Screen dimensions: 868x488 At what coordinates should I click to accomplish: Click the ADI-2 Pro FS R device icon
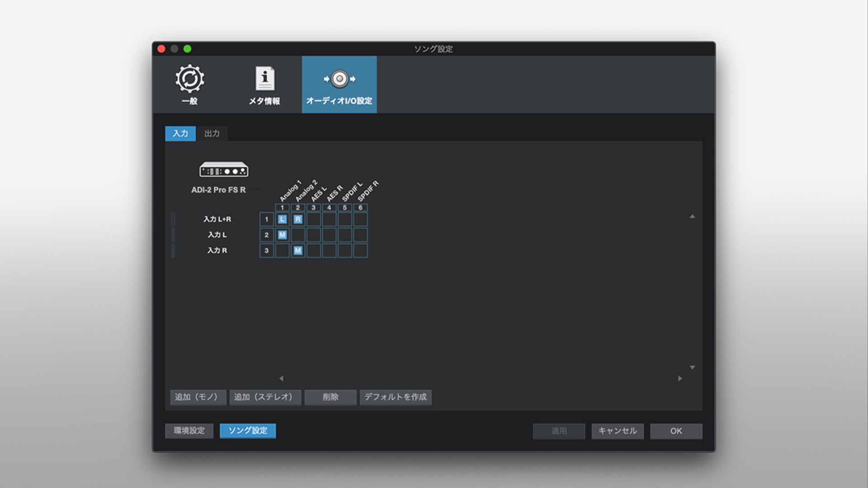point(224,170)
